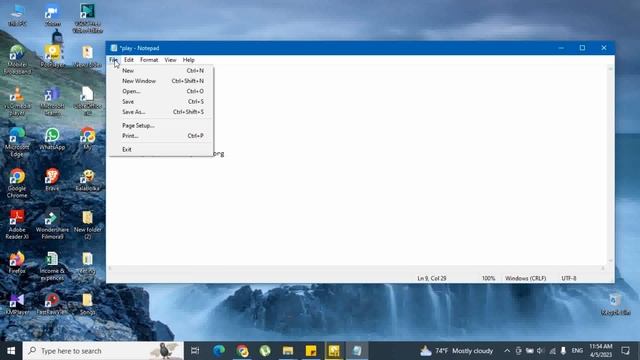Viewport: 640px width, 360px height.
Task: Select New Window in File menu
Action: (161, 81)
